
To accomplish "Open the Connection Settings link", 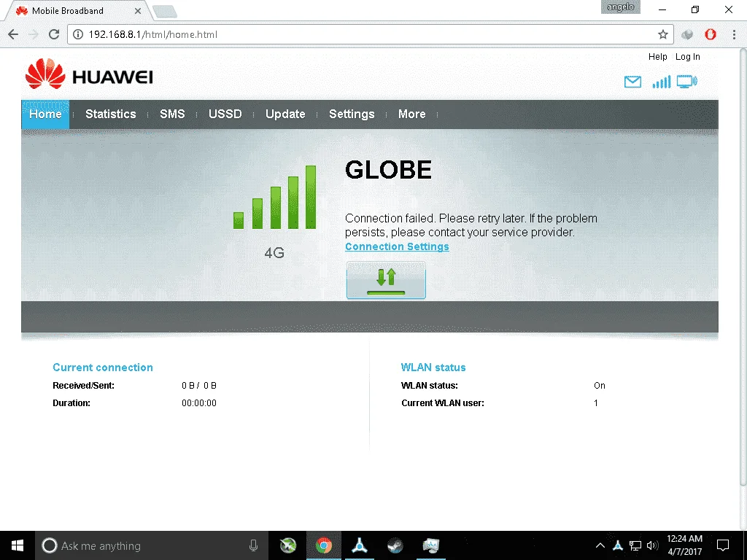I will tap(397, 246).
